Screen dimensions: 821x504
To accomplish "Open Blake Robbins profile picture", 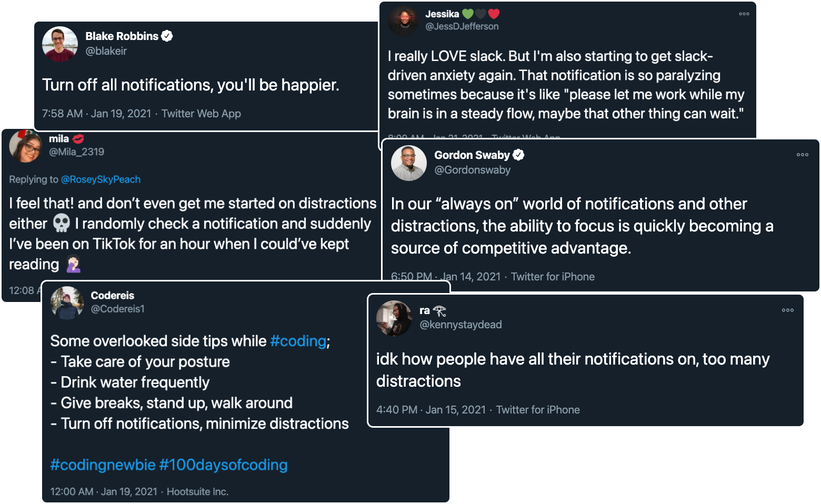I will (x=60, y=44).
